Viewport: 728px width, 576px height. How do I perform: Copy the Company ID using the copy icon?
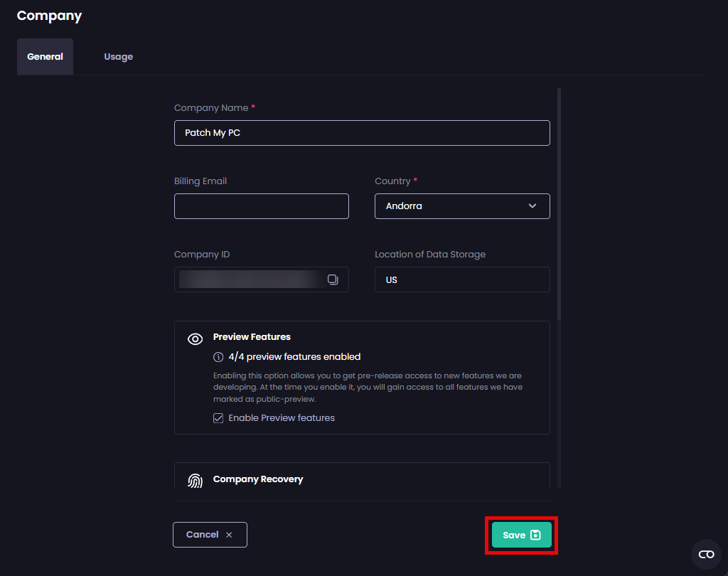click(333, 279)
